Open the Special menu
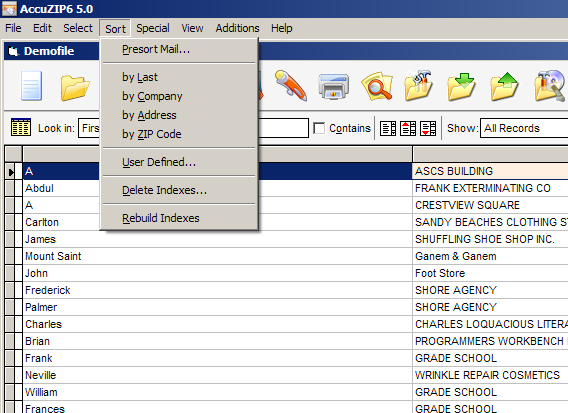This screenshot has width=568, height=413. (x=153, y=28)
